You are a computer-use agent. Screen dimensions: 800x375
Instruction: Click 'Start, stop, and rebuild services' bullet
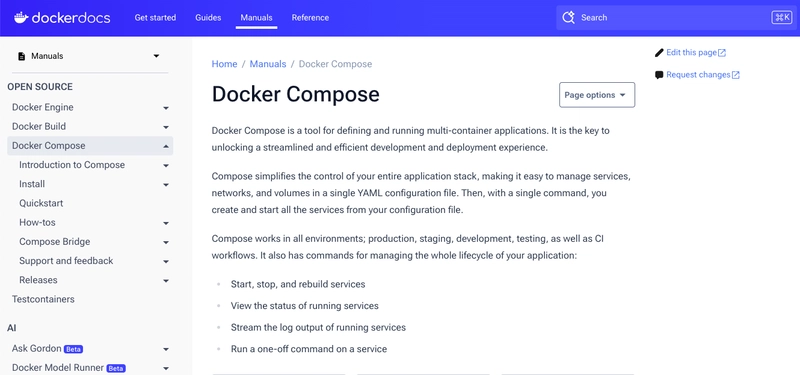point(298,284)
